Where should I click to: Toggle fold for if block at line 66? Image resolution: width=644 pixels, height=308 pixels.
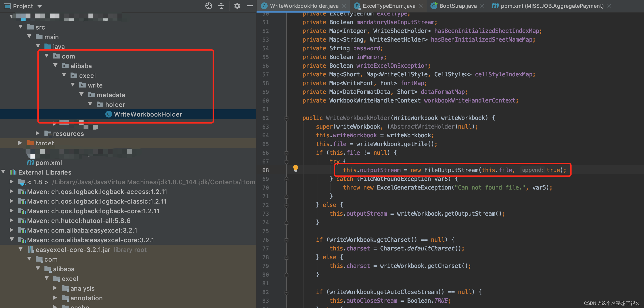286,153
